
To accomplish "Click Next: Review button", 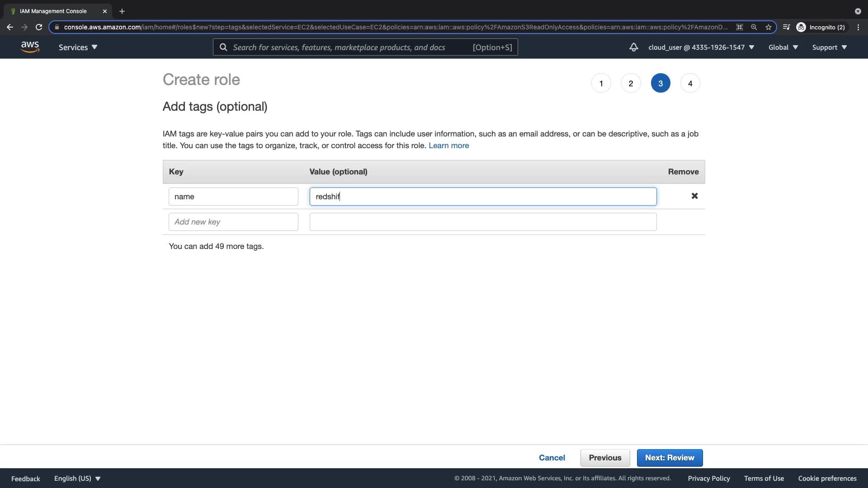I will point(670,458).
